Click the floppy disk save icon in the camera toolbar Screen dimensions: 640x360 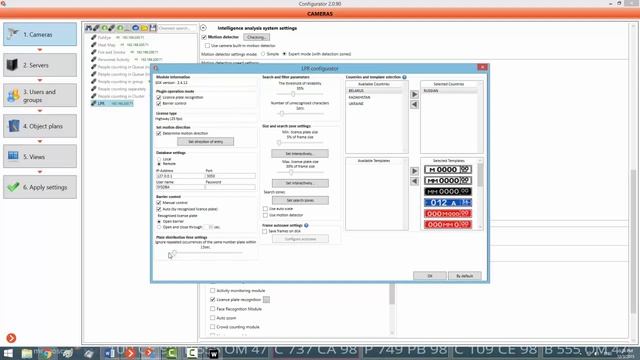pyautogui.click(x=153, y=28)
